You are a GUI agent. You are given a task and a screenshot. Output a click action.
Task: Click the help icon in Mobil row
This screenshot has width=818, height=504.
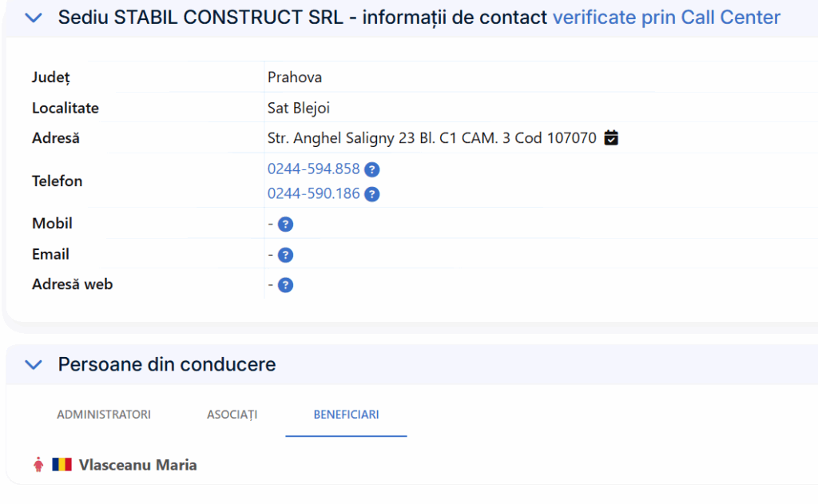[x=285, y=224]
